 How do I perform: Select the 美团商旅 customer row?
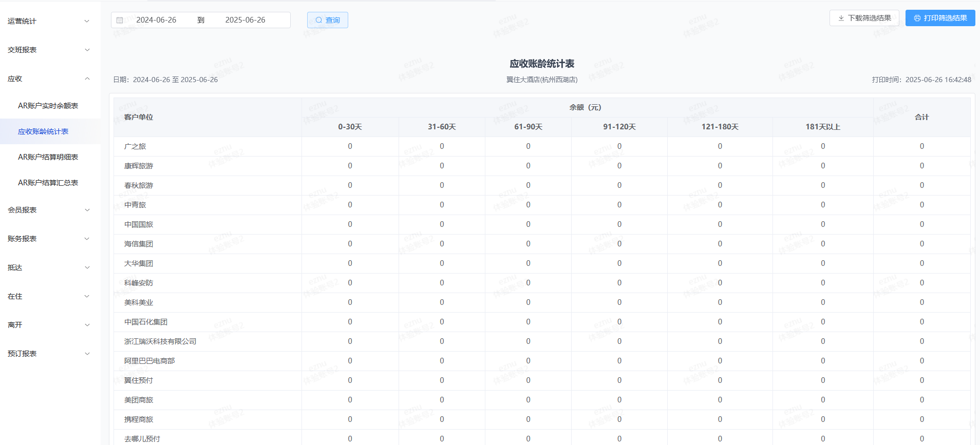542,400
